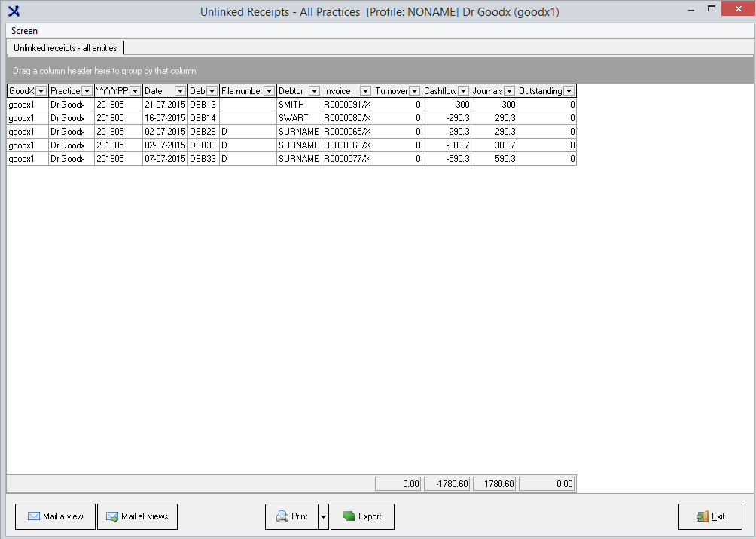756x539 pixels.
Task: Select invoice R0000085/X cell
Action: 348,118
